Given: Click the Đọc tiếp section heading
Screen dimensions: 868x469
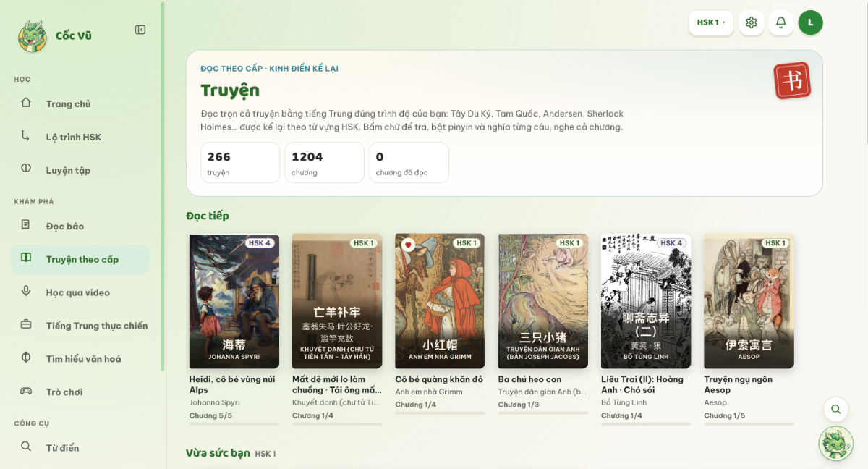Looking at the screenshot, I should (208, 216).
